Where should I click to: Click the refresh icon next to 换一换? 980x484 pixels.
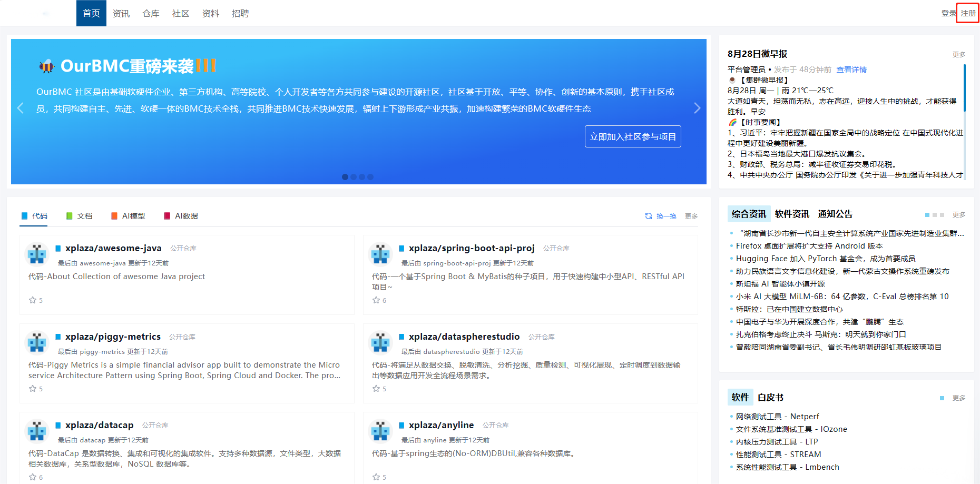point(649,216)
